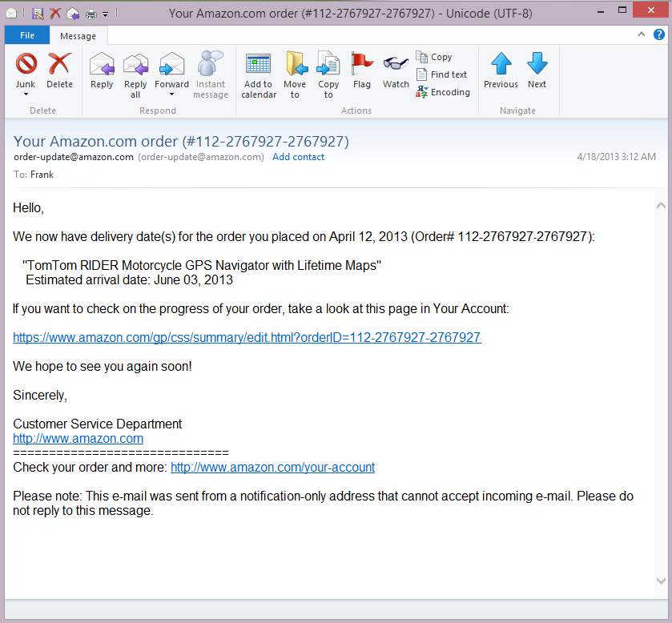Click quick access red X delete icon
The image size is (672, 623).
pyautogui.click(x=55, y=14)
